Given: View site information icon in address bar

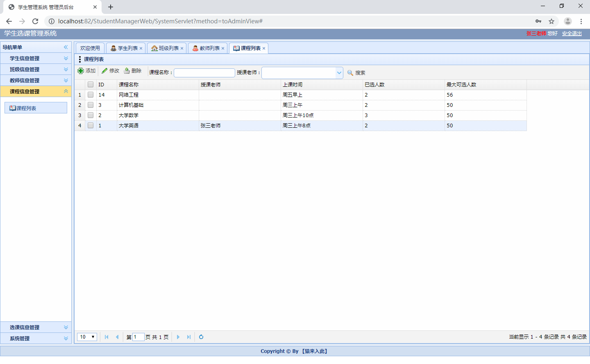Looking at the screenshot, I should click(52, 21).
